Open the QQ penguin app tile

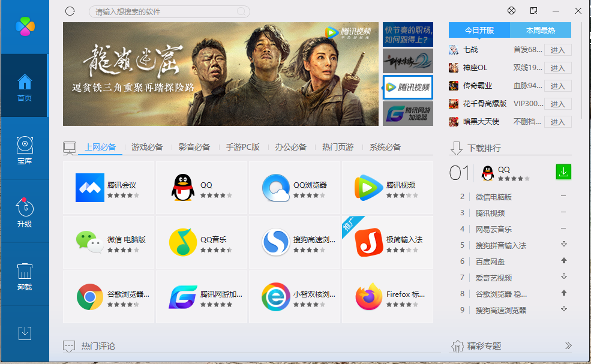(202, 188)
